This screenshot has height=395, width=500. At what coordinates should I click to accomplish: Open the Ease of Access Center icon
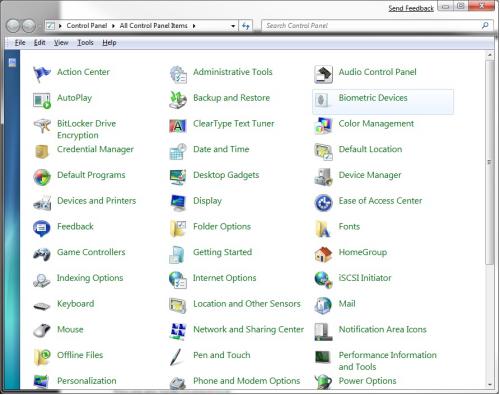pos(323,203)
